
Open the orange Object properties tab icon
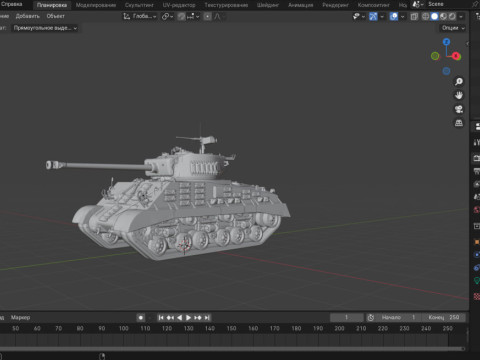[477, 242]
